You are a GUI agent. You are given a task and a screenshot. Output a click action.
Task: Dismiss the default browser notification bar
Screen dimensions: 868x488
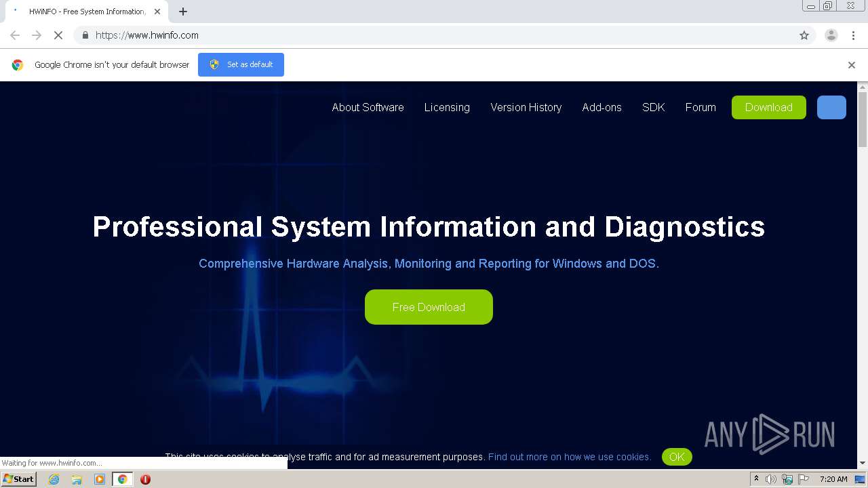coord(852,65)
